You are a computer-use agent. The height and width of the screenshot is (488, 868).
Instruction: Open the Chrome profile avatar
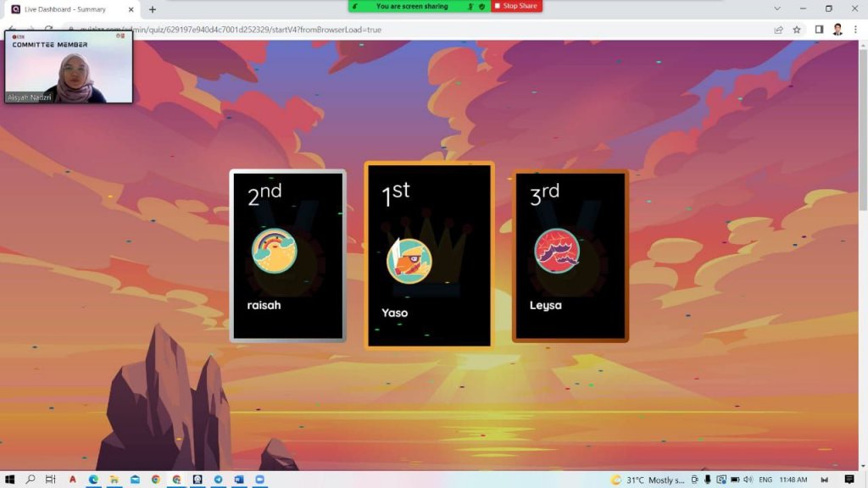click(837, 30)
